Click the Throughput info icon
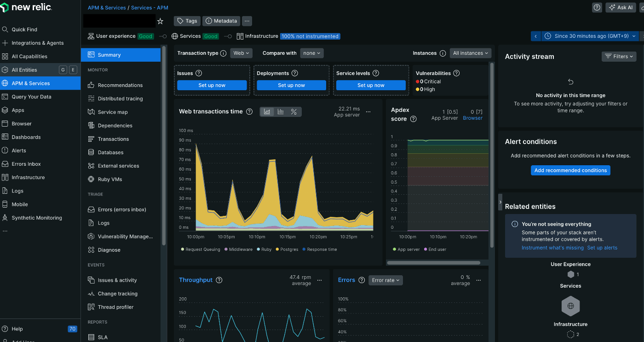 click(x=219, y=280)
